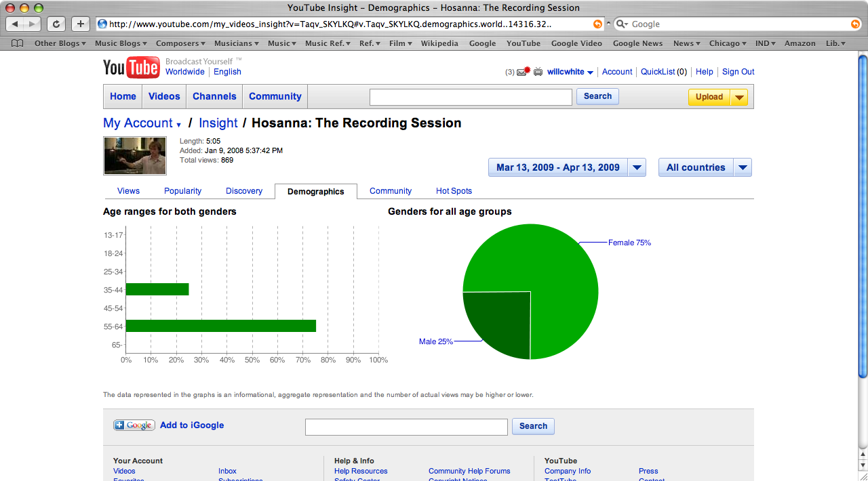This screenshot has width=868, height=481.
Task: Open the bookmarks book icon
Action: point(18,43)
